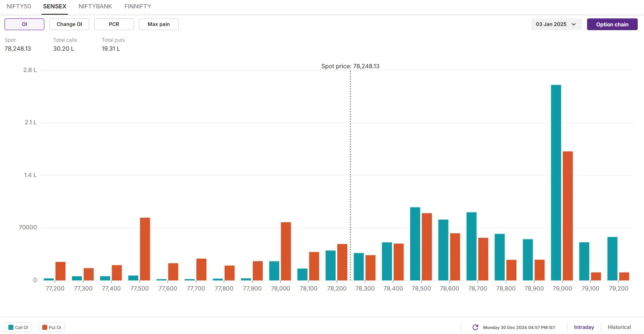The height and width of the screenshot is (334, 644).
Task: Switch to Historical mode
Action: click(619, 327)
